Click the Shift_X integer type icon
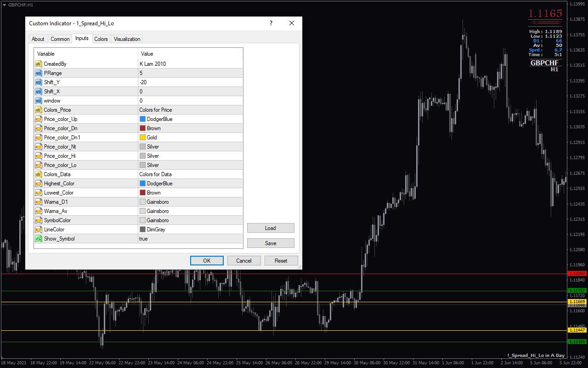The height and width of the screenshot is (368, 588). 38,92
